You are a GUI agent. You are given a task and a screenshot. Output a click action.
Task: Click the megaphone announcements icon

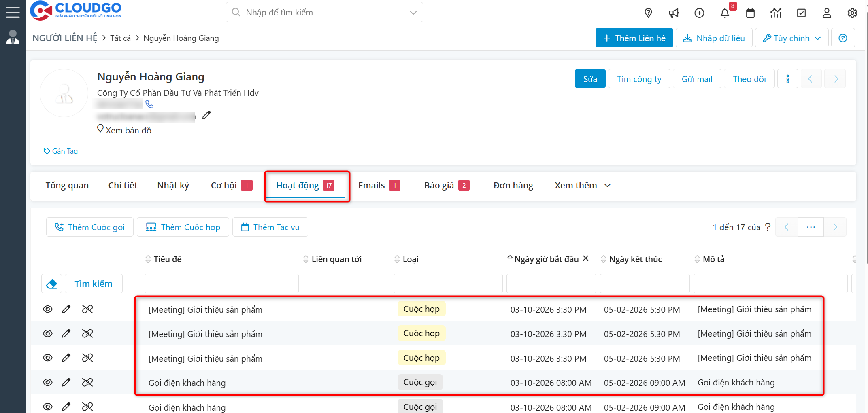[x=674, y=13]
